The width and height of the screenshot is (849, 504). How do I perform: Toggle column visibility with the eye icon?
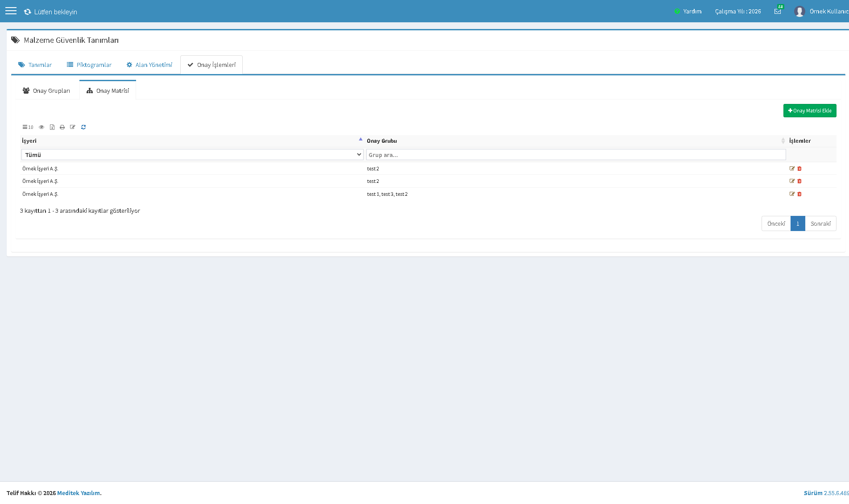41,127
